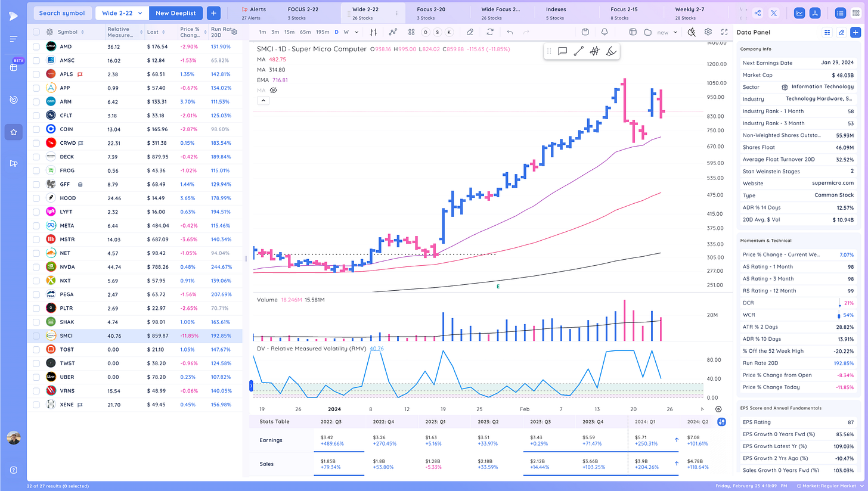Switch to the FOCUS 2-22 tab
The height and width of the screenshot is (491, 868).
[303, 13]
